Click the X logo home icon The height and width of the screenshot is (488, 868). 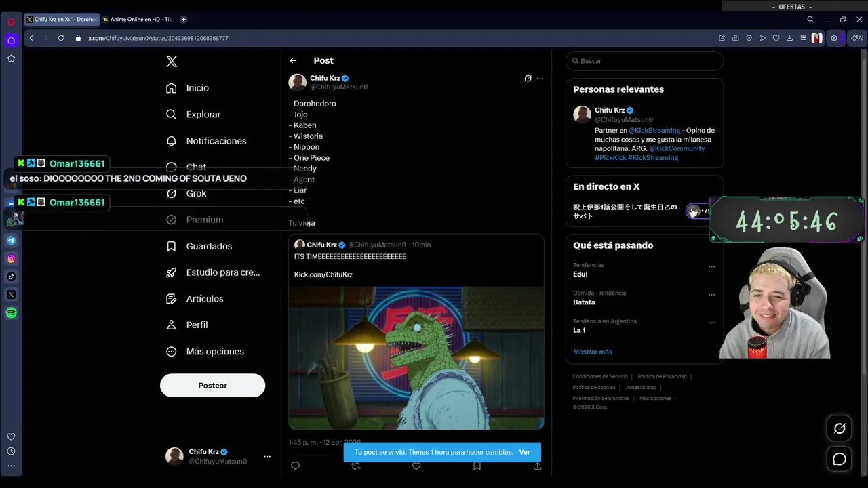tap(172, 62)
